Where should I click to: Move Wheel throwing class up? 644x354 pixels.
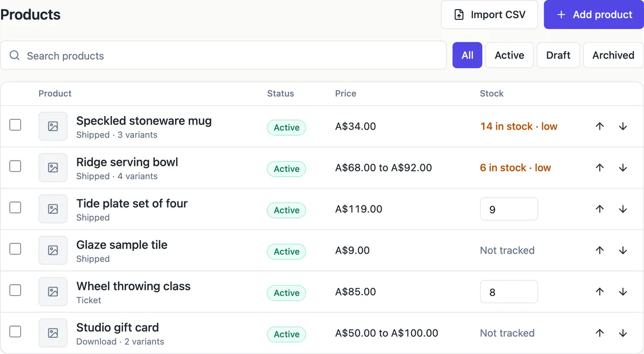click(600, 292)
